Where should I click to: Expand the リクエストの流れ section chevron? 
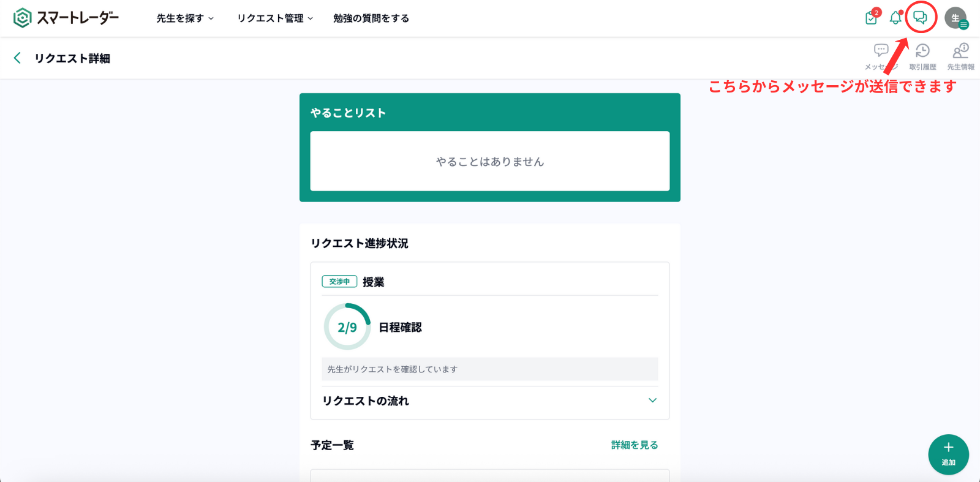[x=652, y=401]
